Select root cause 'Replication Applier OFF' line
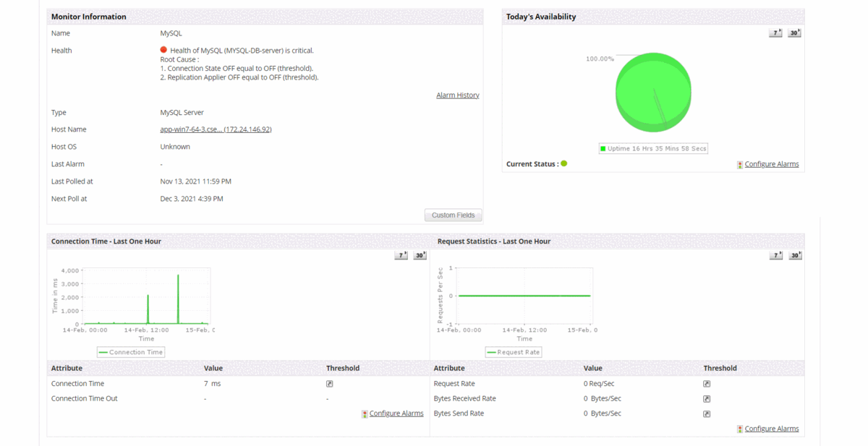Screen dimensions: 868x446 pyautogui.click(x=239, y=77)
